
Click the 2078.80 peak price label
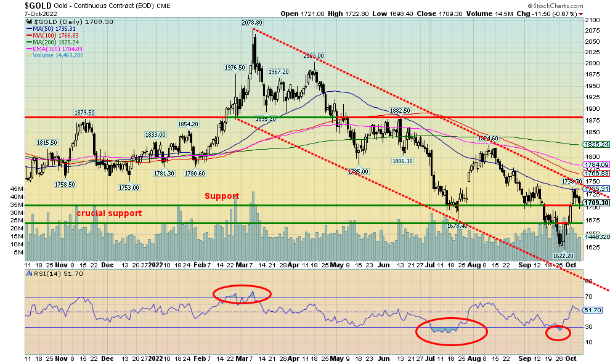tap(252, 22)
